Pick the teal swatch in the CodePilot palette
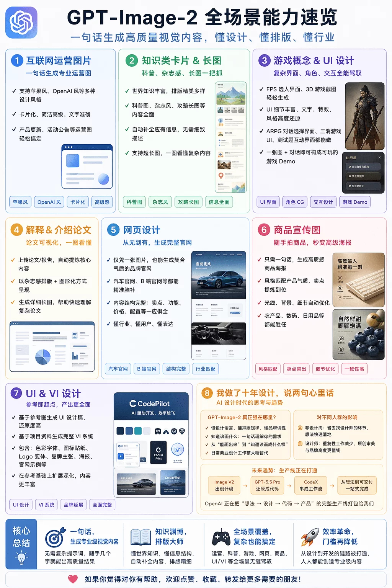 (138, 431)
